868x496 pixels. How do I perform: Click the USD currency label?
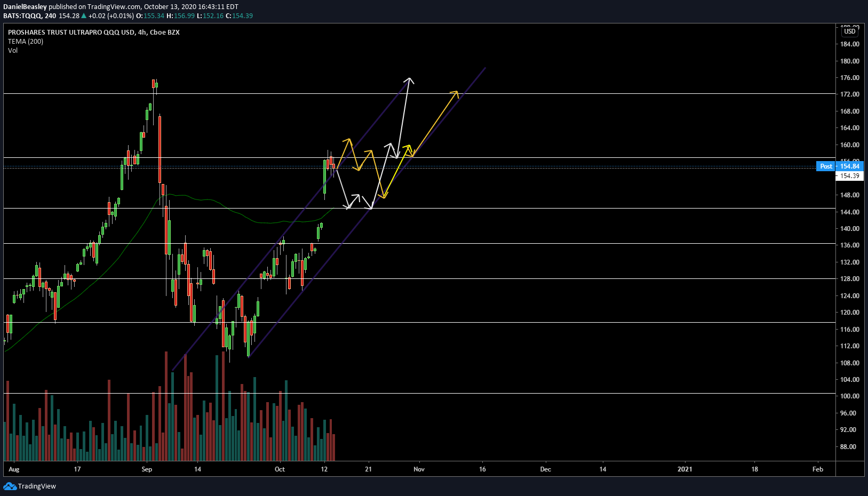click(850, 31)
